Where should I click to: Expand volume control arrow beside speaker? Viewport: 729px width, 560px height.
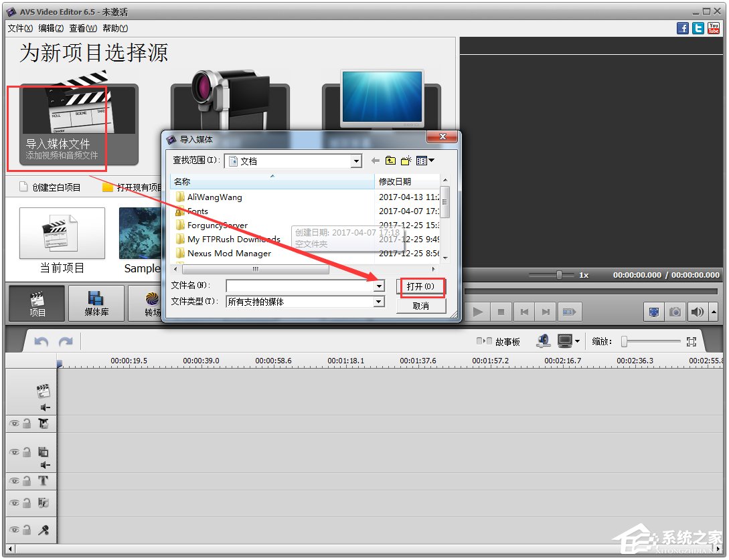click(x=714, y=312)
